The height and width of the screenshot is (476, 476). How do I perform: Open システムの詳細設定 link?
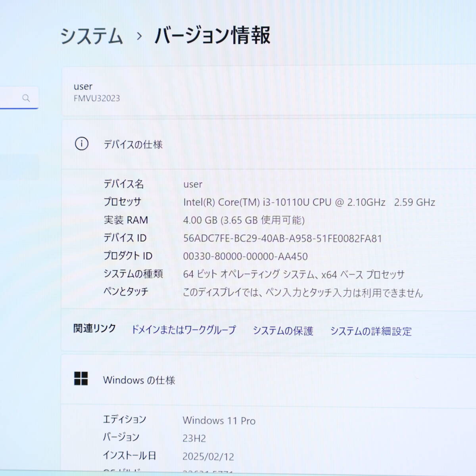[x=371, y=331]
